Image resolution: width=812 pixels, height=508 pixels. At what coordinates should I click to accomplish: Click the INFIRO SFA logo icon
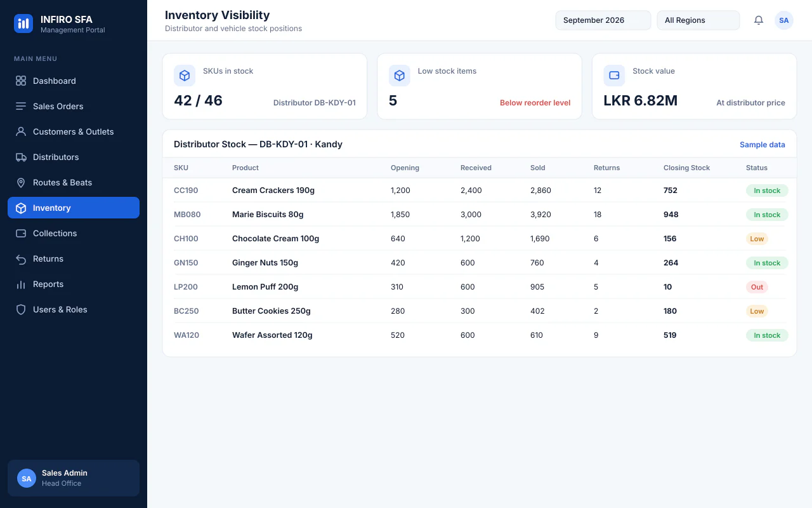[23, 23]
